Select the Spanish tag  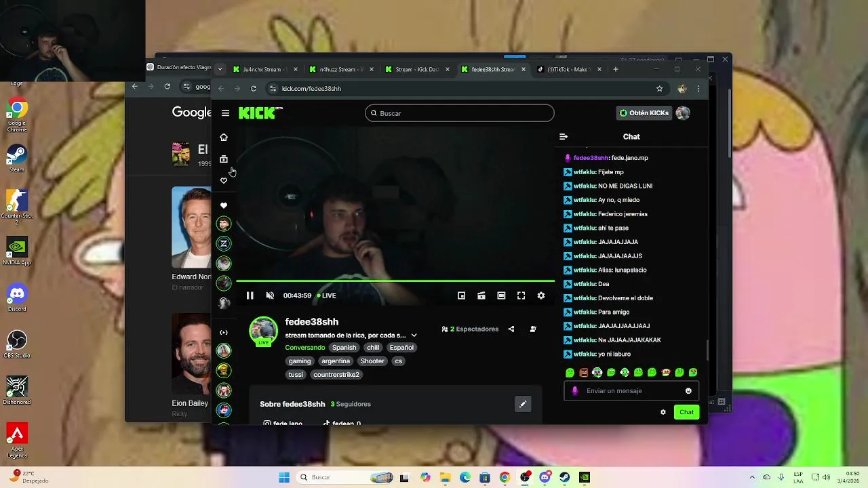coord(344,347)
